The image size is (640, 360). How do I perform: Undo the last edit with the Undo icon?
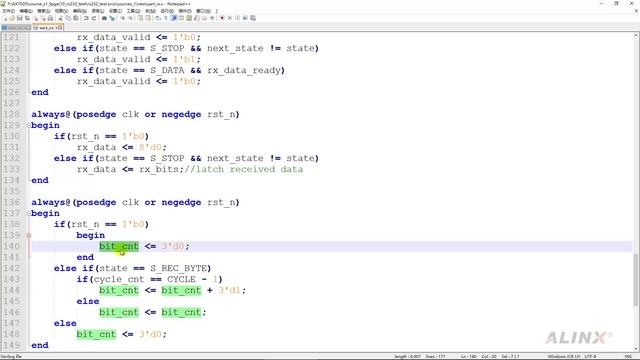pyautogui.click(x=86, y=18)
